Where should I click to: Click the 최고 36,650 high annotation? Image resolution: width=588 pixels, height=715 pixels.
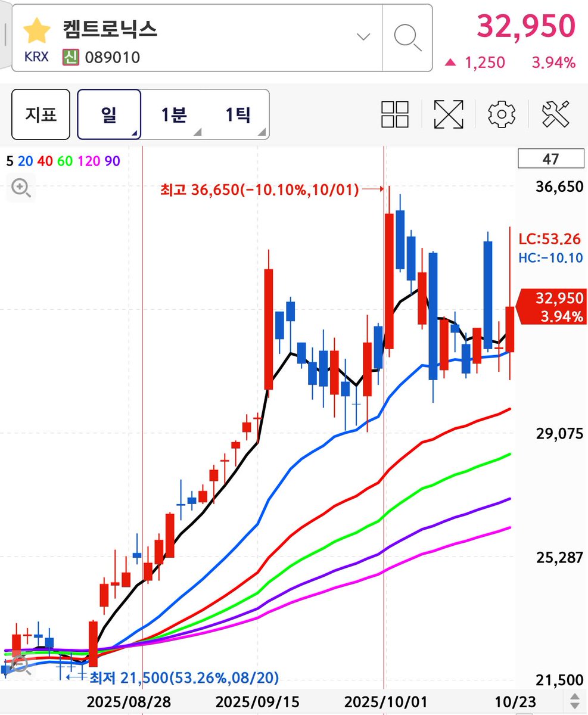[259, 190]
